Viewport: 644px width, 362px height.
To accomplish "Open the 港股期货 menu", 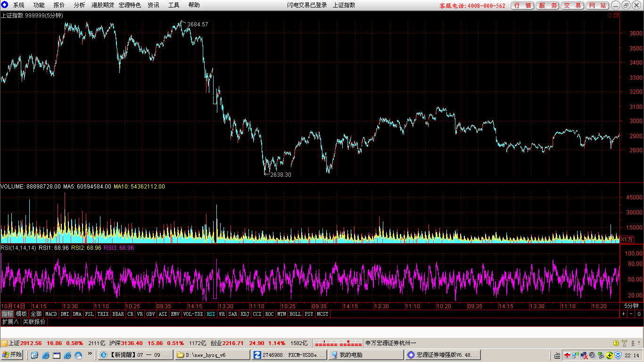I will tap(103, 5).
